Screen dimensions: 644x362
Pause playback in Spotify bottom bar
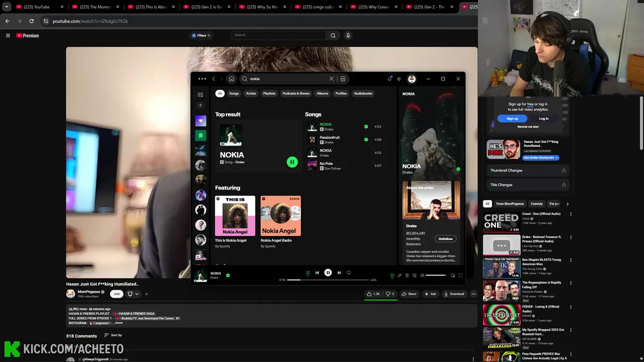[328, 273]
